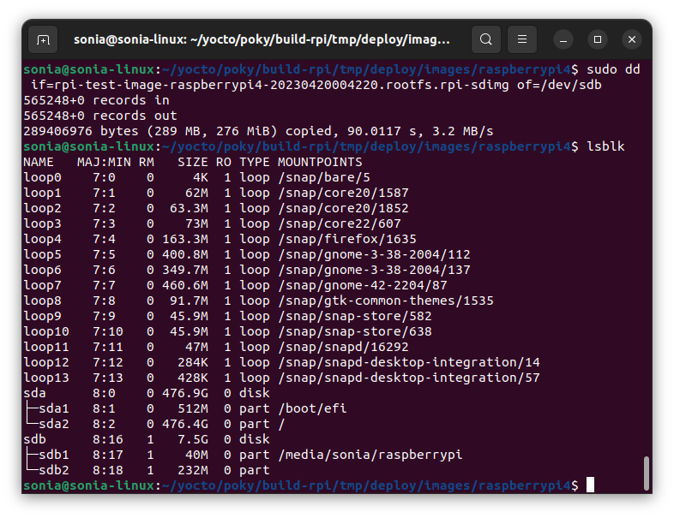Click the '8:16' MAJ:MIN value

107,440
